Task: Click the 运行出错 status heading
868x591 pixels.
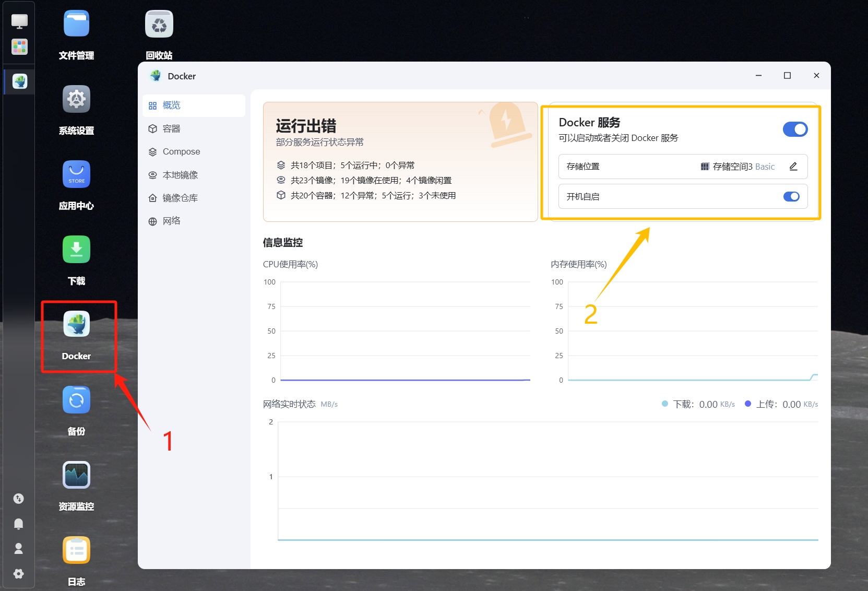Action: [x=306, y=126]
